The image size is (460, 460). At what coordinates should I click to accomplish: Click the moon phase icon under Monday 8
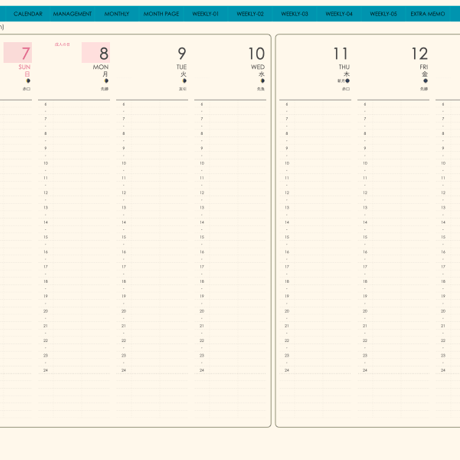click(x=106, y=81)
